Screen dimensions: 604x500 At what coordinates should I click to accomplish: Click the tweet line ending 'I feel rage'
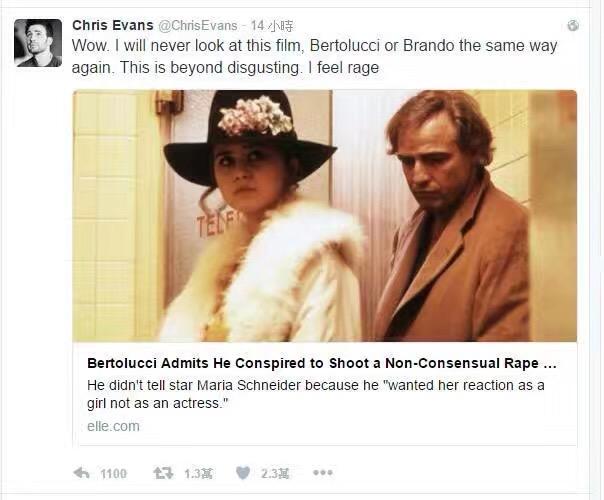coord(225,68)
